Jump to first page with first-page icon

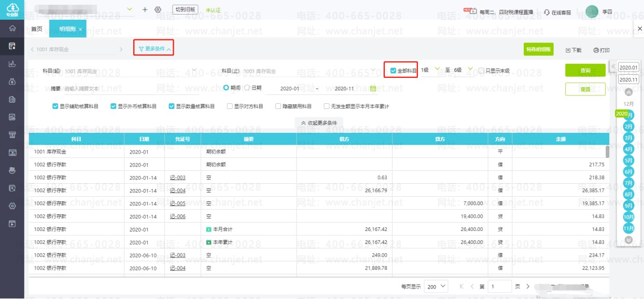point(461,287)
